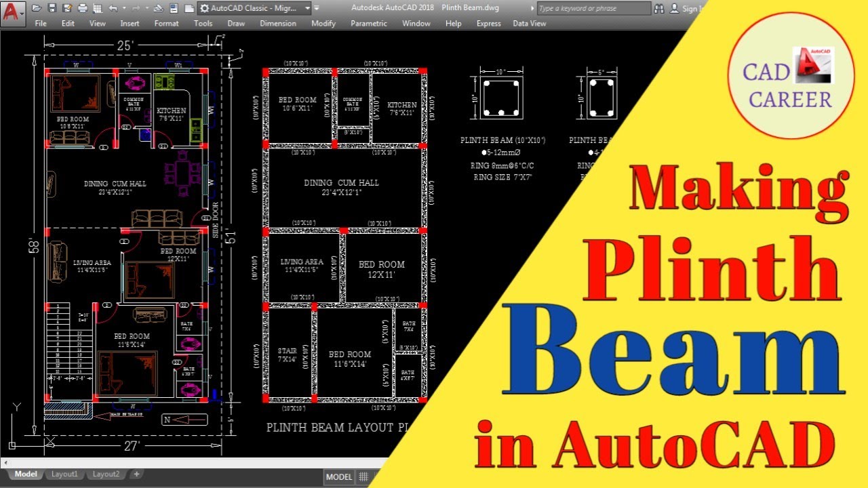Click the user account icon beside Sign In

[x=674, y=9]
